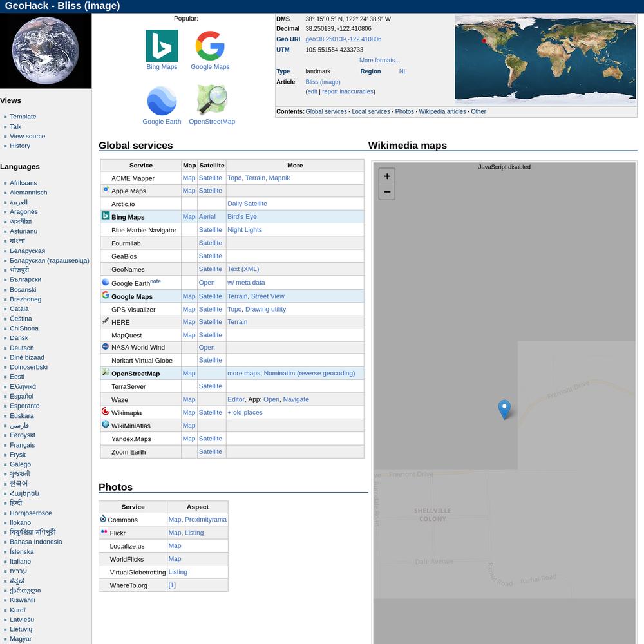Open the Talk page link
Viewport: 644px width, 644px height.
(x=15, y=126)
